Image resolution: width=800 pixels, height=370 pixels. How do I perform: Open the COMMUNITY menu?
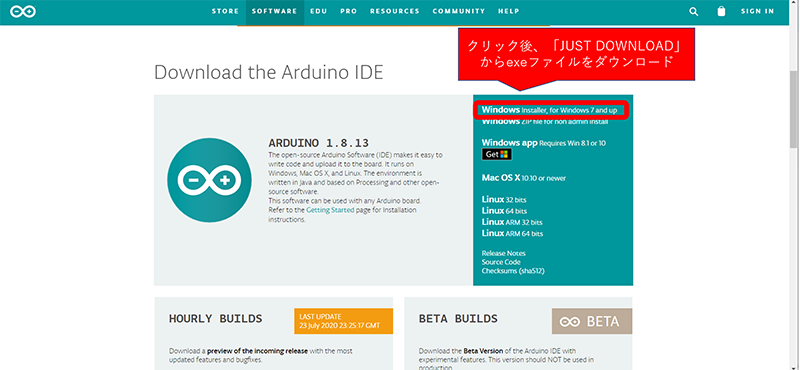click(x=459, y=11)
